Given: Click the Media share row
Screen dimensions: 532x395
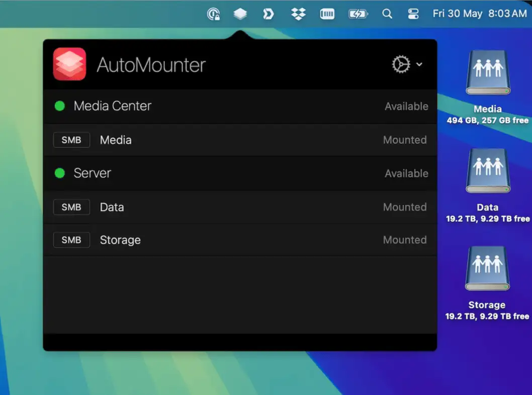Looking at the screenshot, I should 240,140.
